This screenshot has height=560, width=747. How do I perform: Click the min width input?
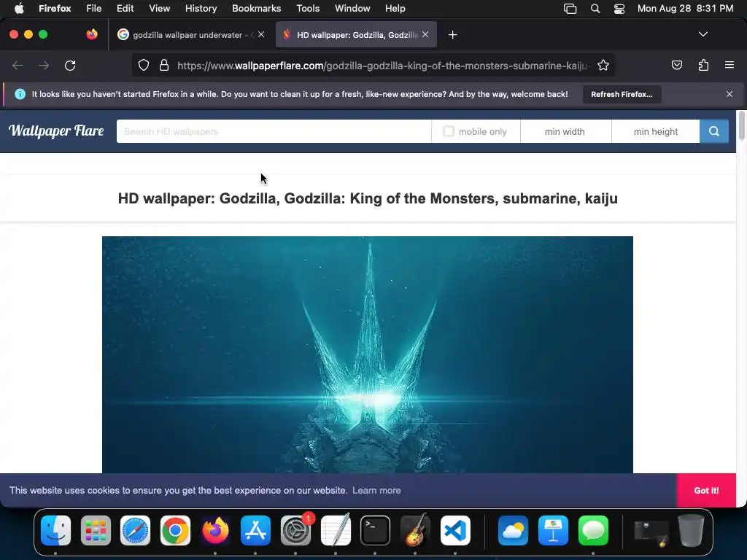565,131
